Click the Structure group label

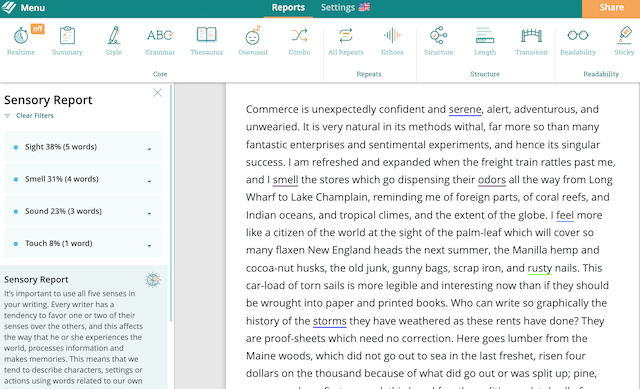pos(485,74)
